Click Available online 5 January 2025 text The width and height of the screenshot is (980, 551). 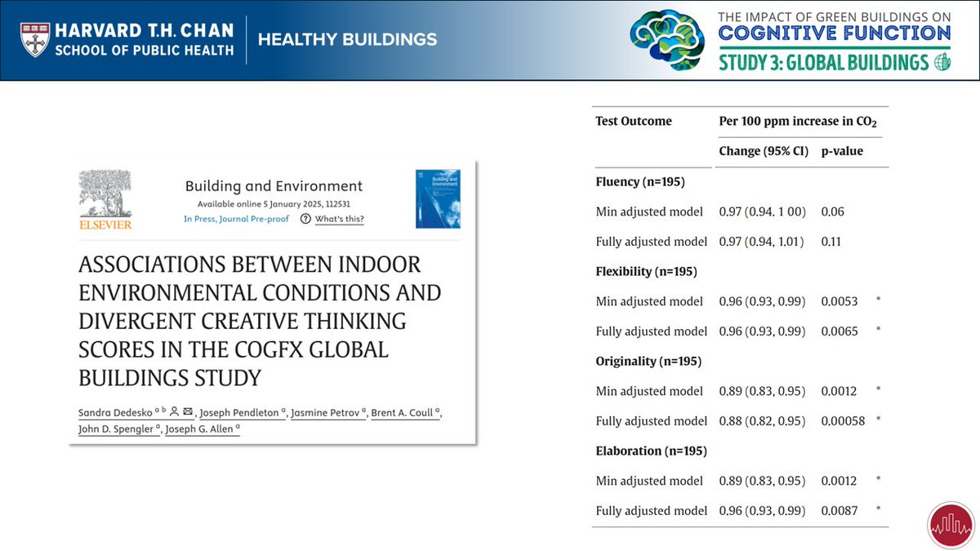[274, 203]
